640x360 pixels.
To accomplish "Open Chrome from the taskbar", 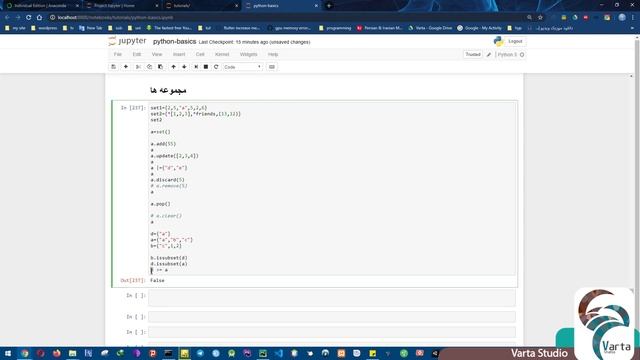I will [x=24, y=353].
